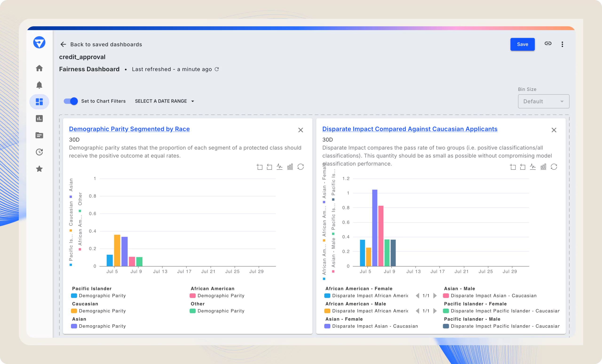Toggle the Set to Chart Filters switch

tap(71, 101)
